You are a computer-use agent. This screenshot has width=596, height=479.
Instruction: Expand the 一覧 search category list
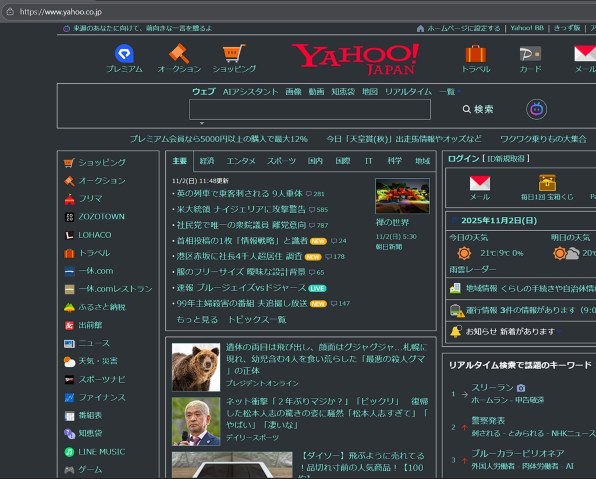[x=450, y=92]
